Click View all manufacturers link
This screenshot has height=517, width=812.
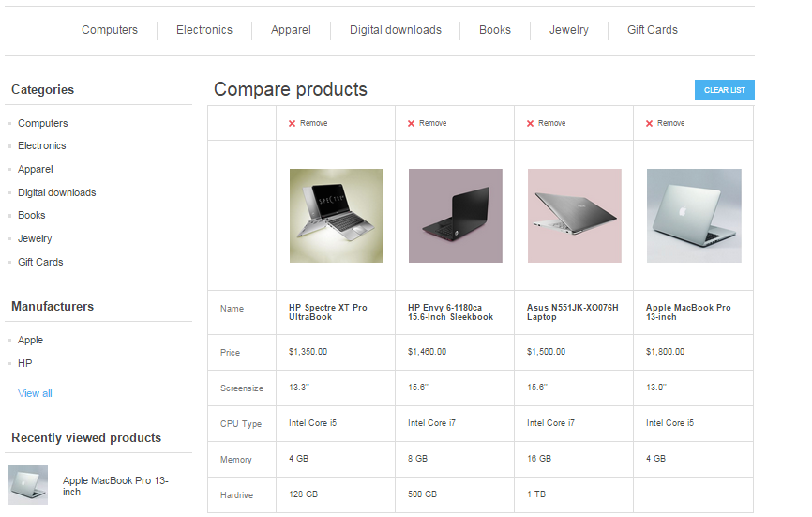pos(35,393)
